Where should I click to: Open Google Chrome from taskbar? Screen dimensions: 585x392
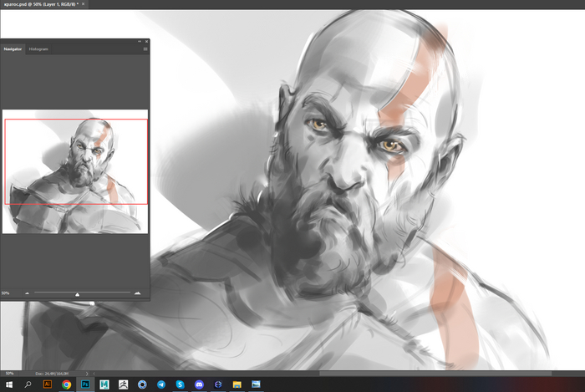pos(66,384)
